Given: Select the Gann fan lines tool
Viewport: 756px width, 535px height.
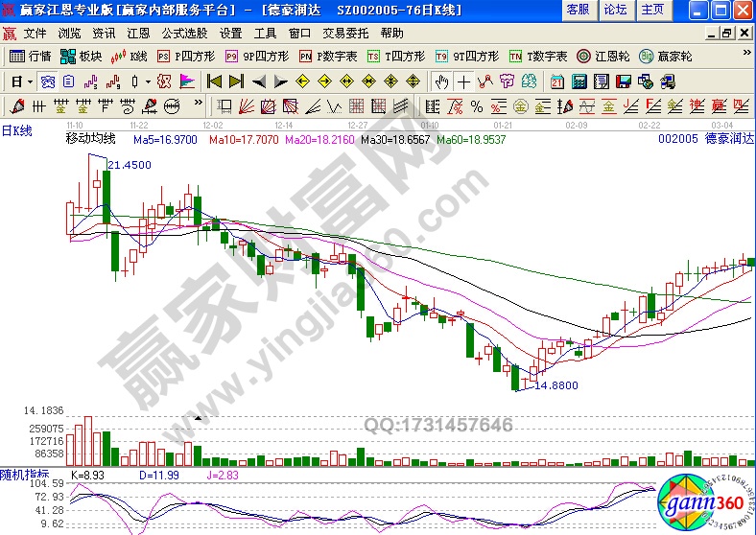Looking at the screenshot, I should pos(247,106).
